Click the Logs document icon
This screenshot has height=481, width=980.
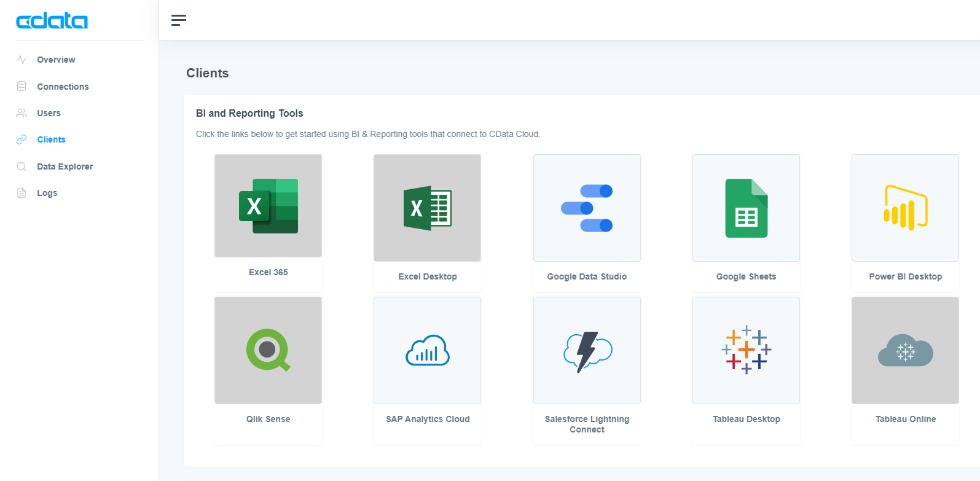[x=22, y=193]
